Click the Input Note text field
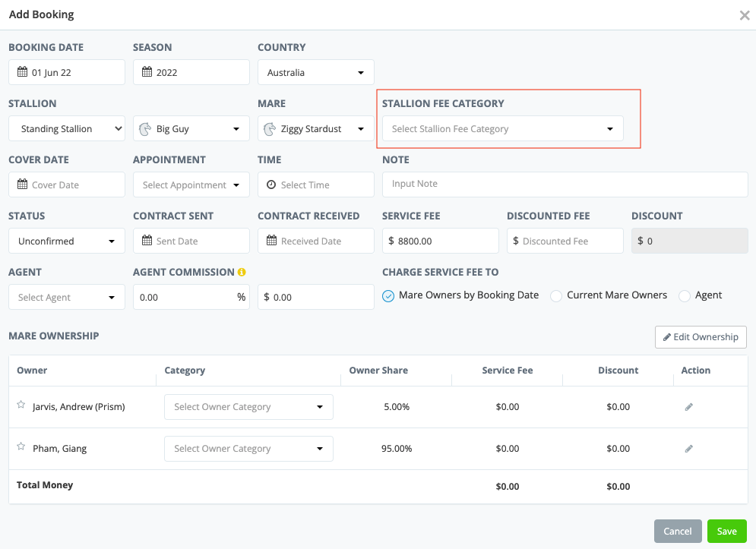756x549 pixels. [565, 184]
